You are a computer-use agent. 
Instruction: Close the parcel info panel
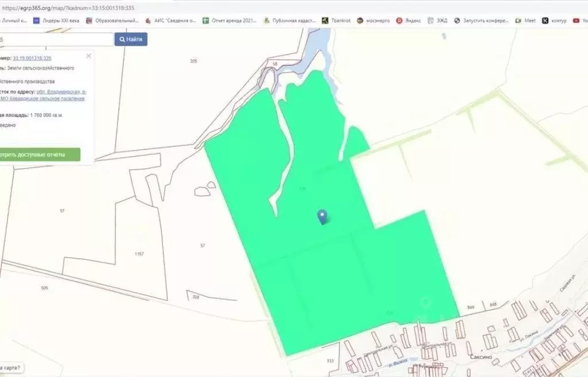pos(88,56)
